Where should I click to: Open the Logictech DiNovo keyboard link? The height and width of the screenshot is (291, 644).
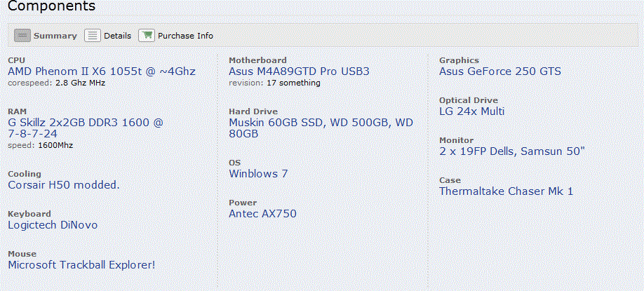click(53, 225)
